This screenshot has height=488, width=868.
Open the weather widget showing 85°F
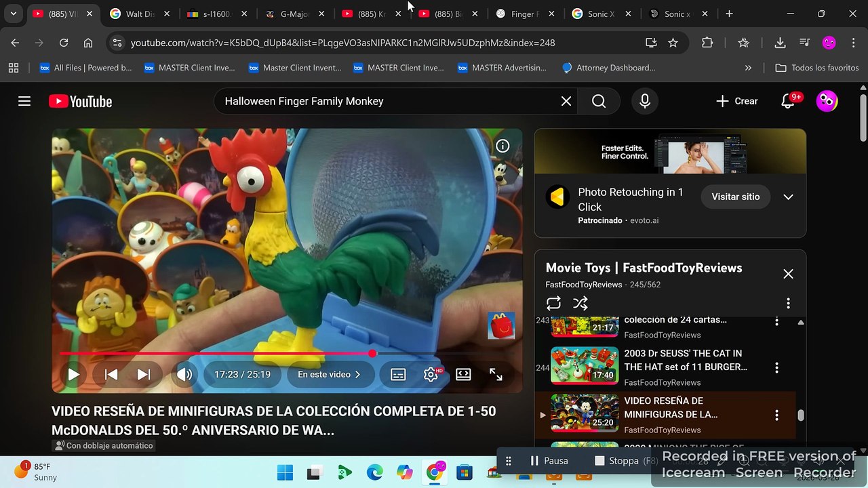click(37, 472)
